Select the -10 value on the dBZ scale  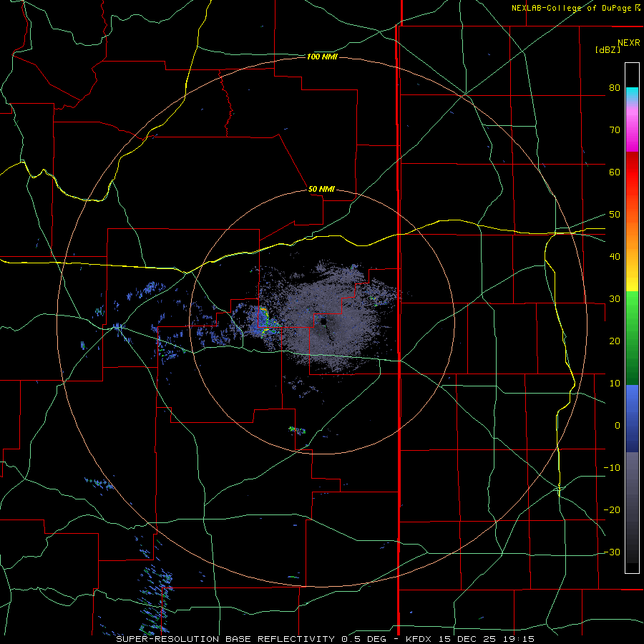[x=612, y=467]
